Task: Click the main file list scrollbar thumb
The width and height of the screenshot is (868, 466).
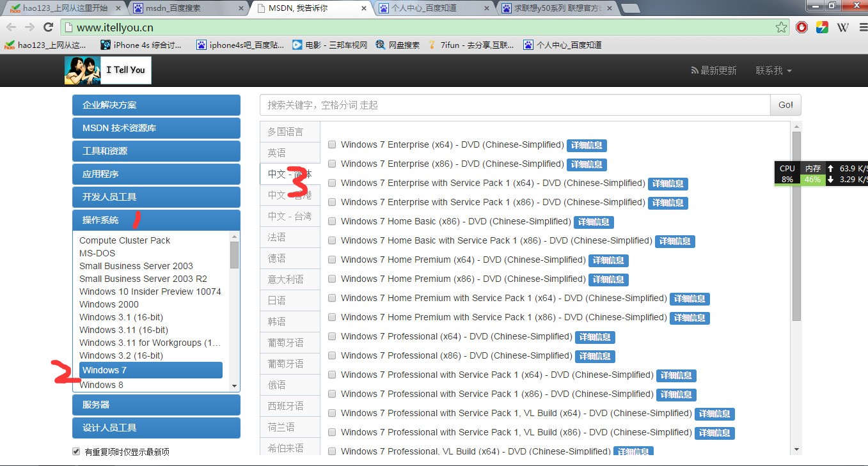Action: [x=796, y=226]
